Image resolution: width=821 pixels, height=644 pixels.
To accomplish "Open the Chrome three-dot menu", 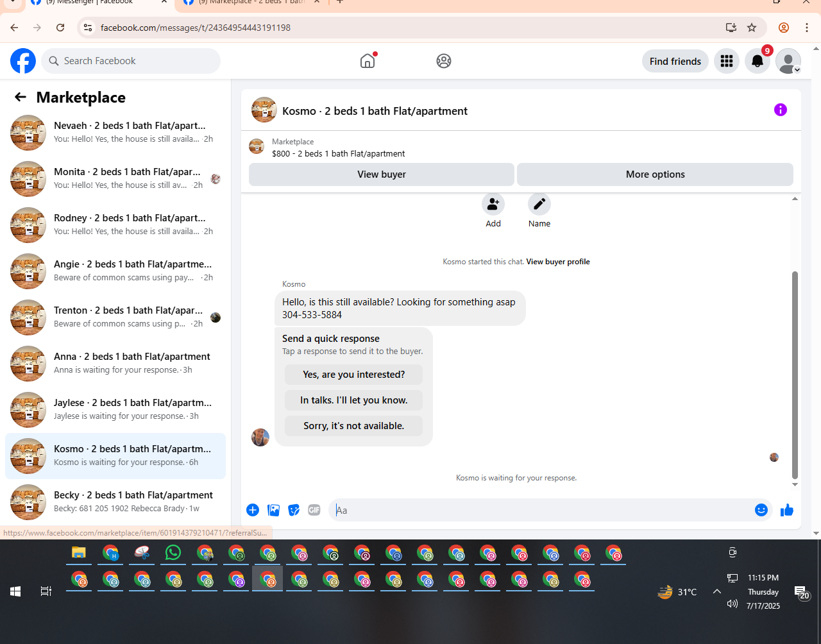I will tap(807, 28).
